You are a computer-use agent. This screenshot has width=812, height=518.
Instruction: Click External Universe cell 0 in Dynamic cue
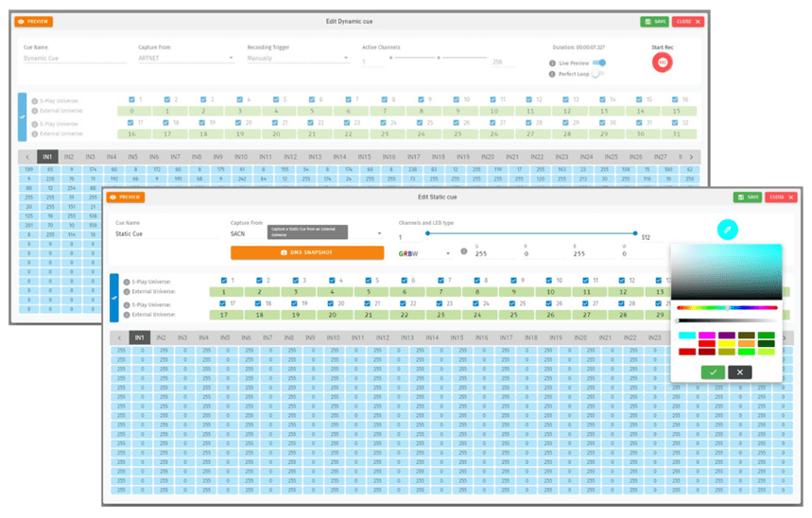[x=133, y=111]
